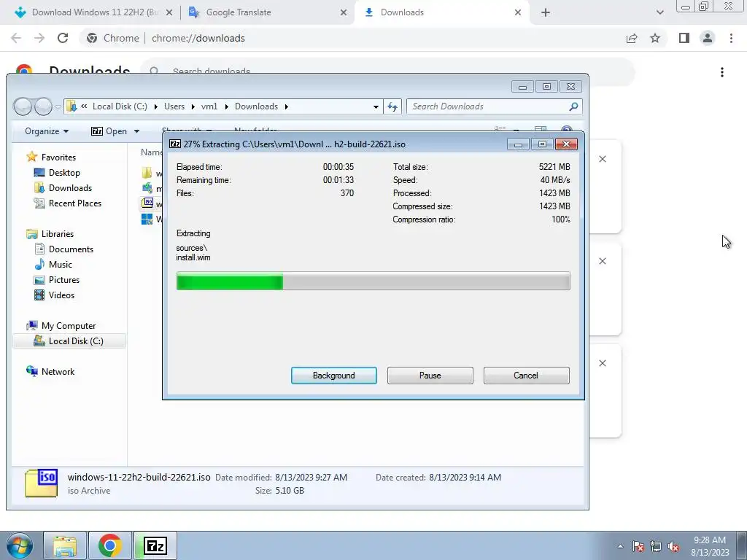The image size is (747, 560).
Task: Select Favorites in navigation pane
Action: [52, 157]
